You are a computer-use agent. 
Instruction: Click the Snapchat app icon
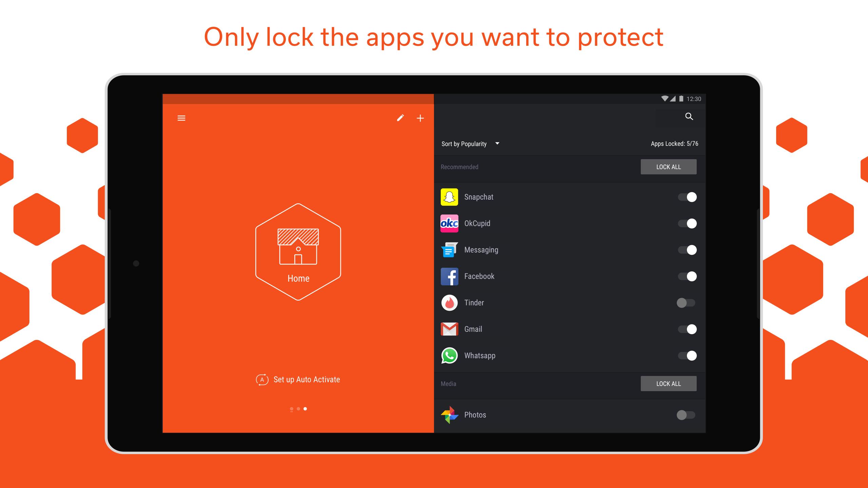(450, 197)
